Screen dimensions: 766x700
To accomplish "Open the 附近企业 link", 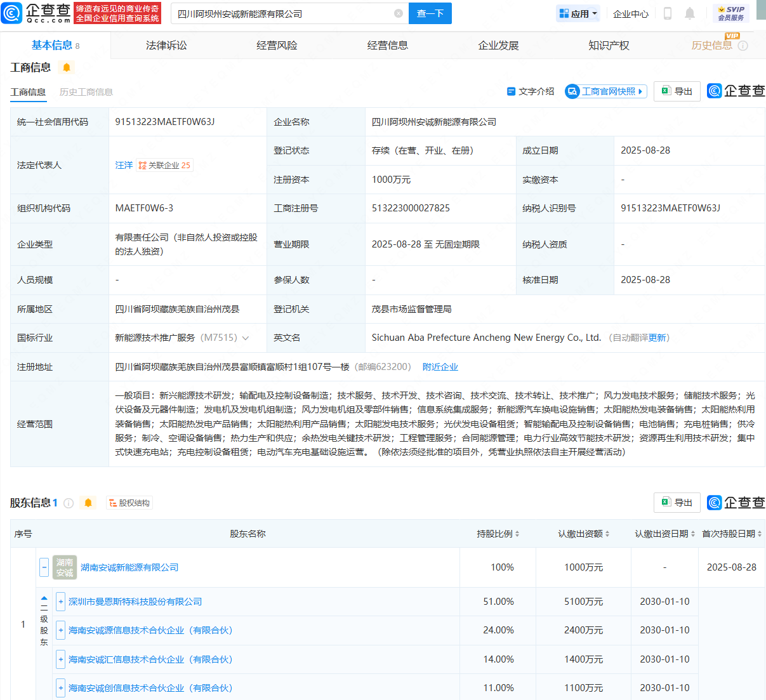I will tap(440, 367).
